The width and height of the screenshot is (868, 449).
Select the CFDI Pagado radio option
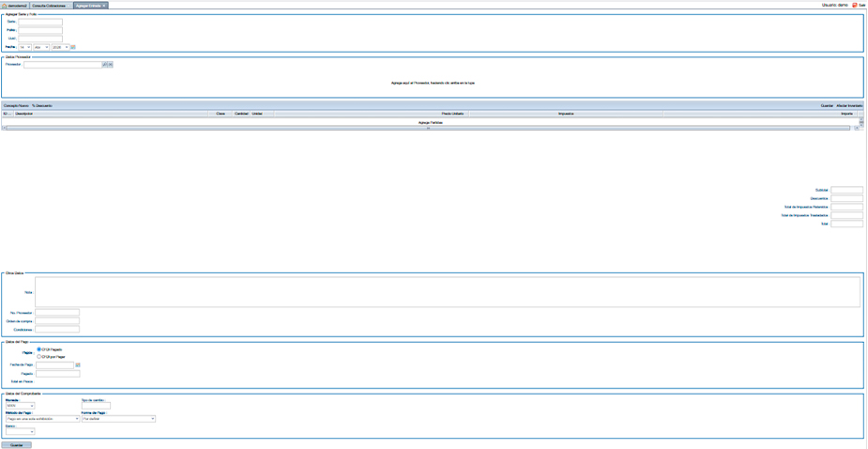(x=38, y=348)
